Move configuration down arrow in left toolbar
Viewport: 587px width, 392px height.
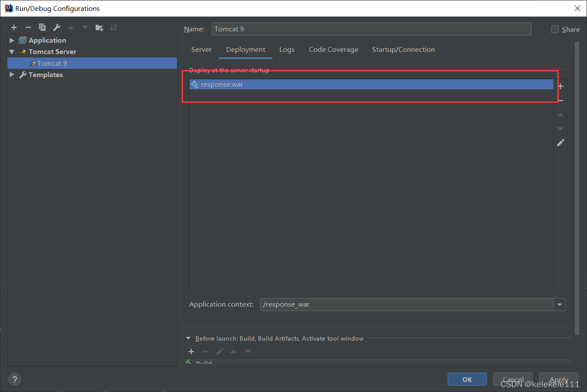[x=85, y=27]
